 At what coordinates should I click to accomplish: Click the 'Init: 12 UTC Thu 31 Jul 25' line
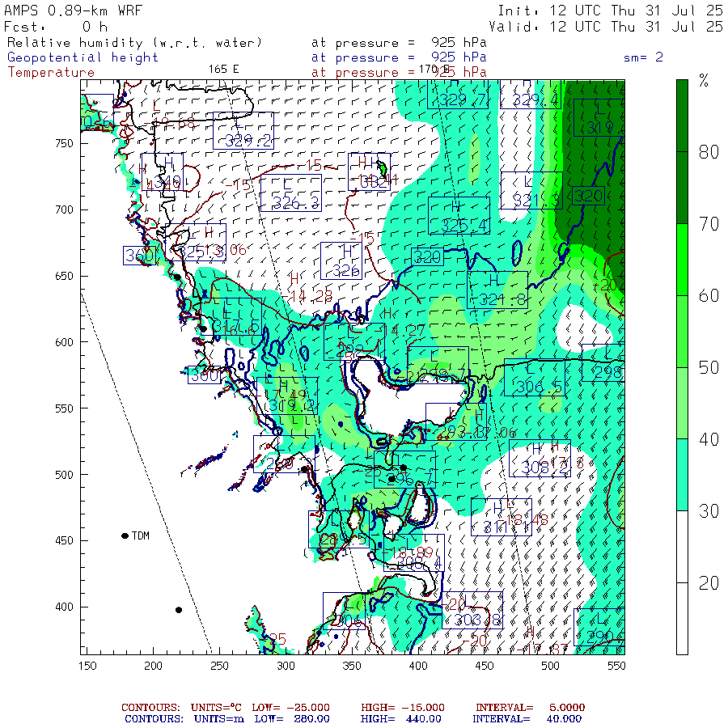(610, 11)
